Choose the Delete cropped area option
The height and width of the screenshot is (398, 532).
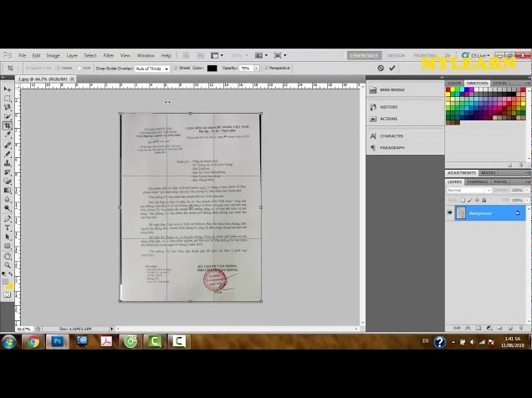(x=58, y=68)
